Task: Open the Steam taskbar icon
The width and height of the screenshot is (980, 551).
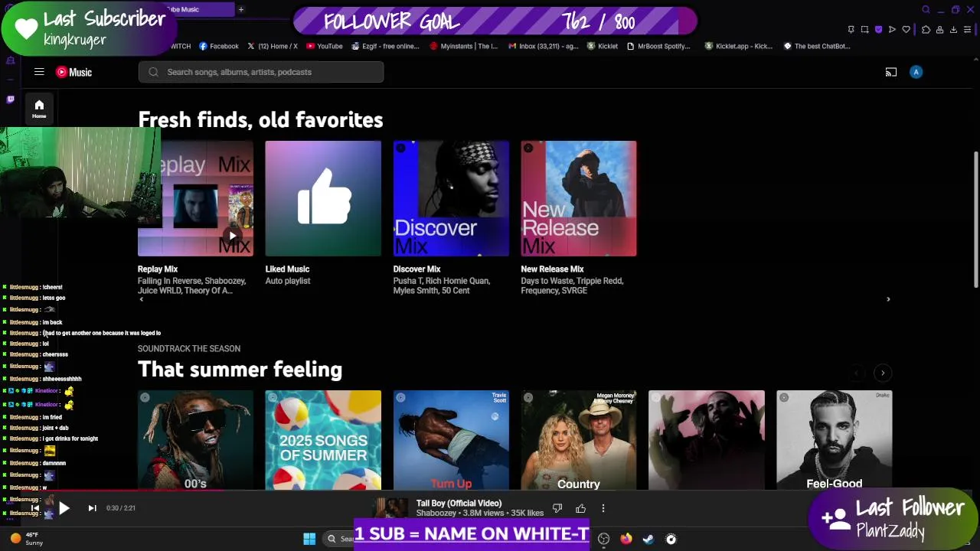Action: (x=648, y=539)
